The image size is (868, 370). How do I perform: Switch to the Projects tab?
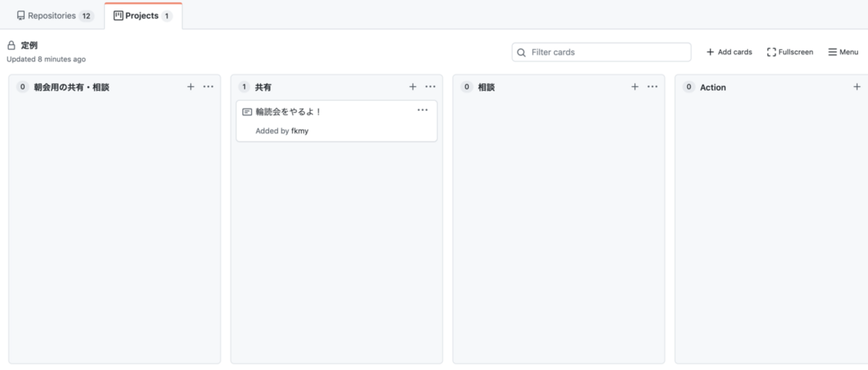(x=143, y=16)
